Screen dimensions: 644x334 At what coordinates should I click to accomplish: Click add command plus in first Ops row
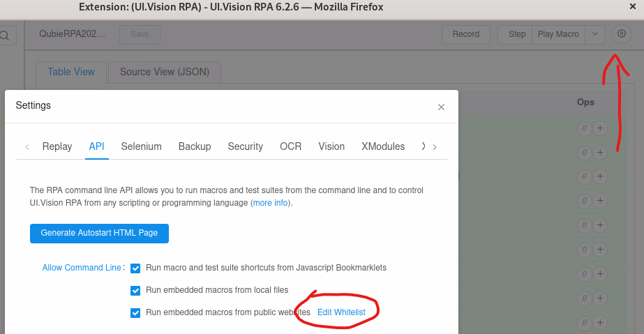[600, 128]
